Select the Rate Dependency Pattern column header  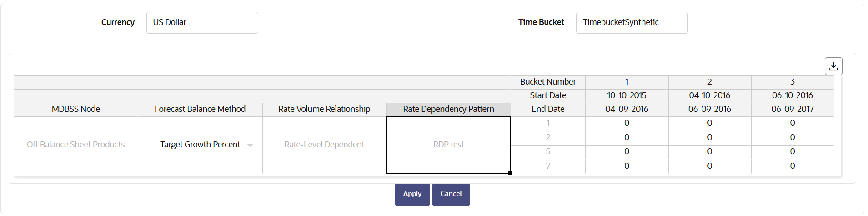click(448, 109)
